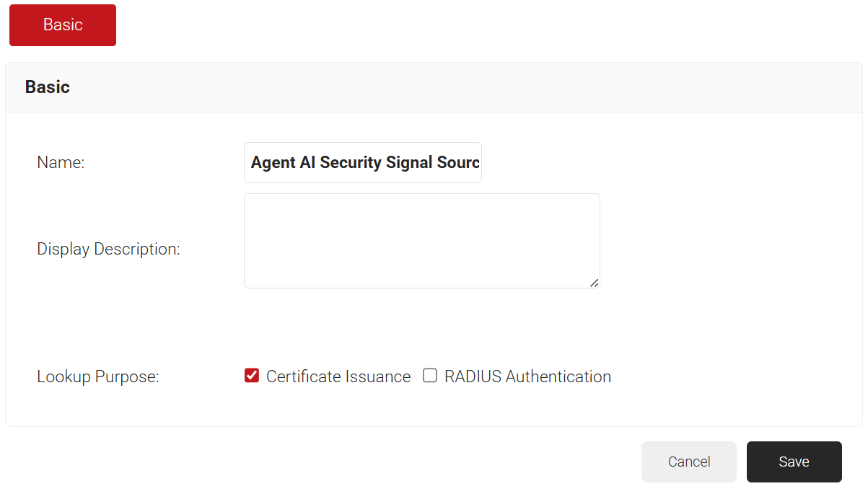This screenshot has height=494, width=868.
Task: Click the red checked box icon
Action: click(x=252, y=376)
